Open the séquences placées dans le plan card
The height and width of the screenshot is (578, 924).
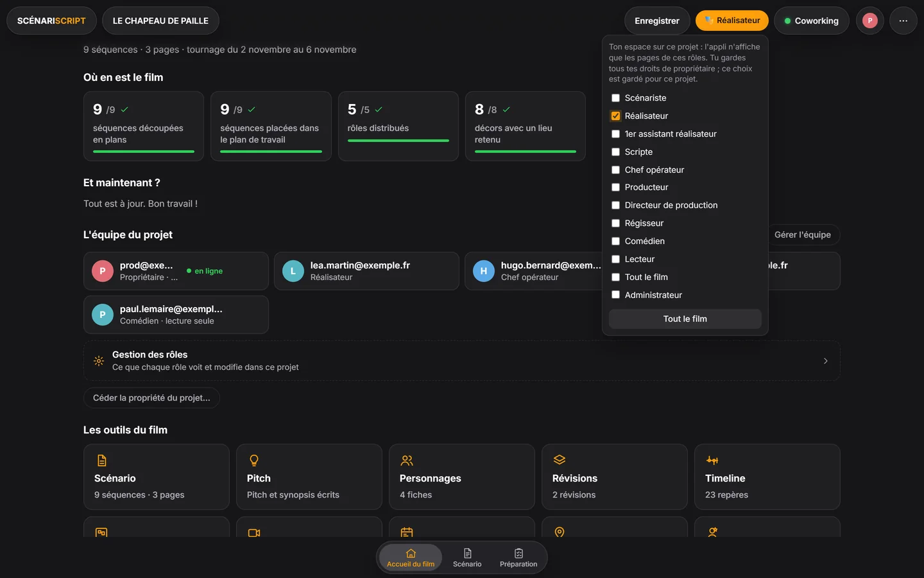point(271,126)
